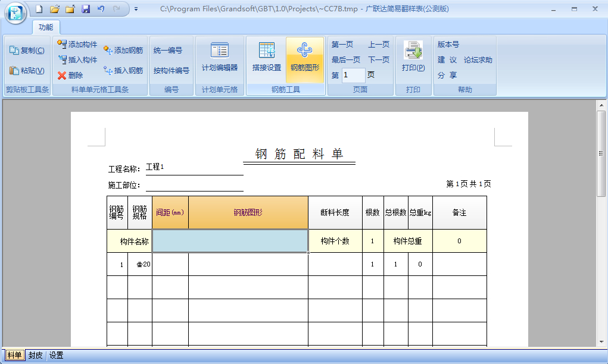
Task: Go to 上一页 previous page
Action: click(x=379, y=44)
